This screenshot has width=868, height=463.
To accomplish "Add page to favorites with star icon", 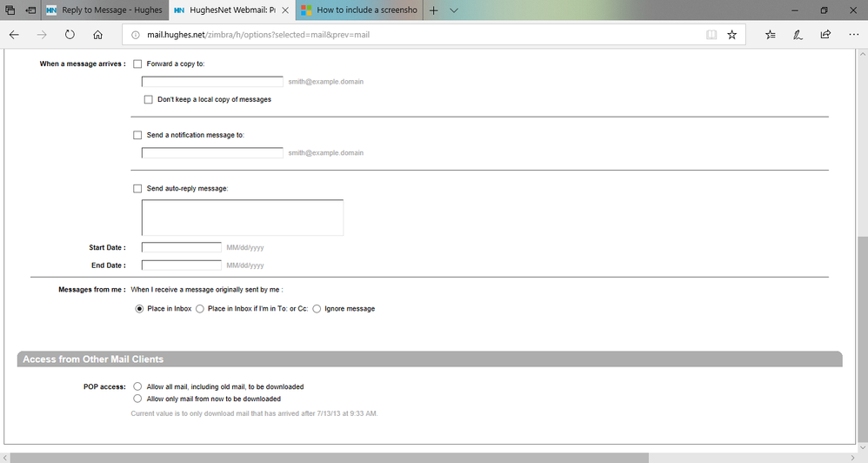I will (731, 35).
